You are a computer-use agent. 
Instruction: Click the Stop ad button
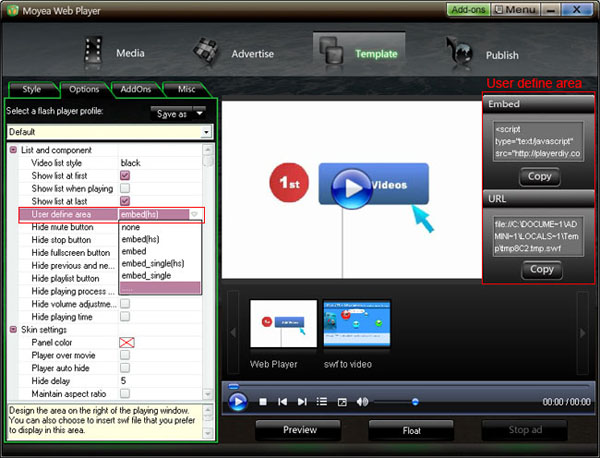click(x=525, y=430)
